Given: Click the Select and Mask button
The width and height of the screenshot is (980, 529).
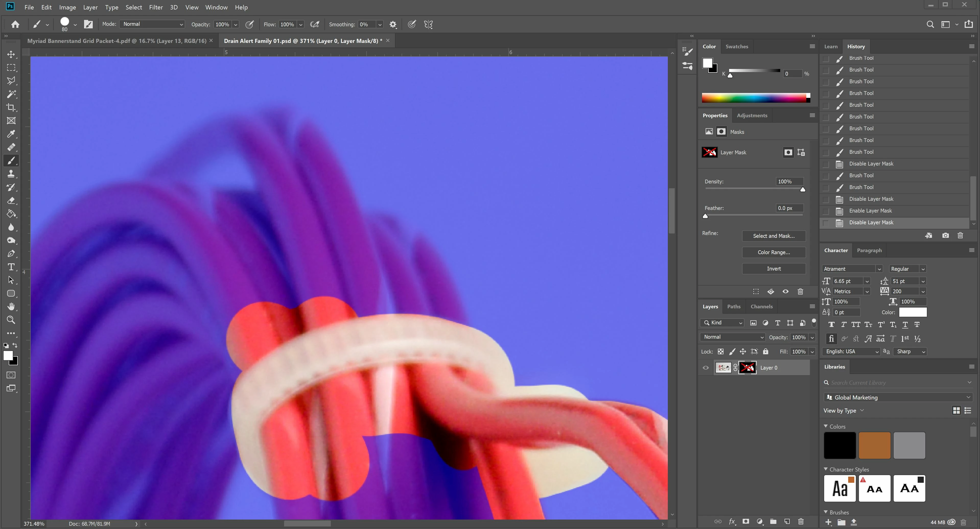Looking at the screenshot, I should [773, 236].
